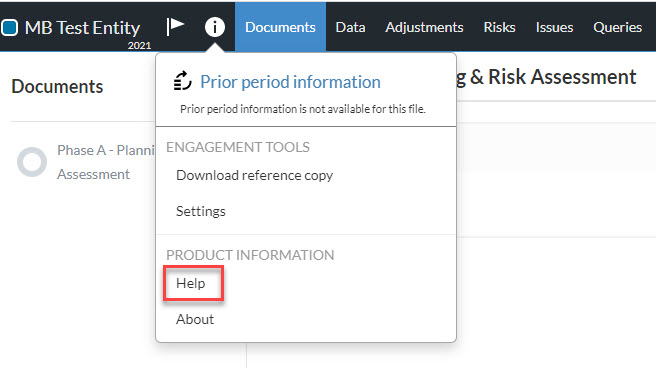The image size is (656, 368).
Task: Open Phase A - Planning Assessment document
Action: pos(105,162)
